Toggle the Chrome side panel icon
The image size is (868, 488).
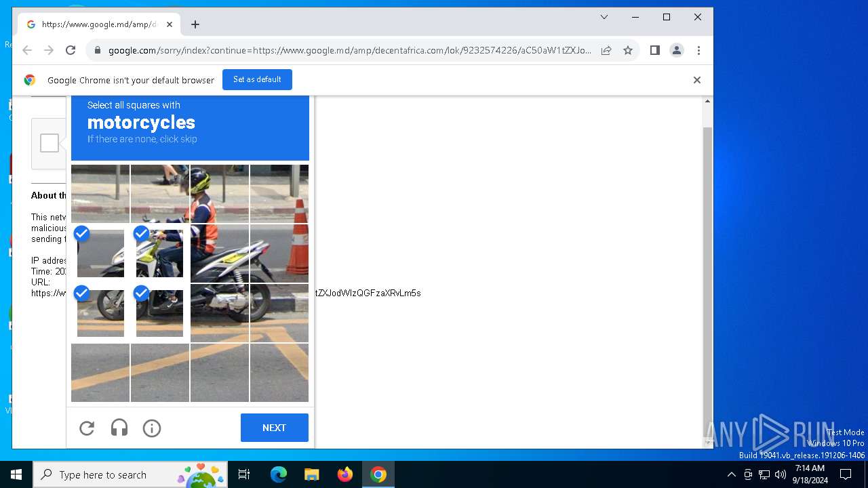[x=654, y=50]
